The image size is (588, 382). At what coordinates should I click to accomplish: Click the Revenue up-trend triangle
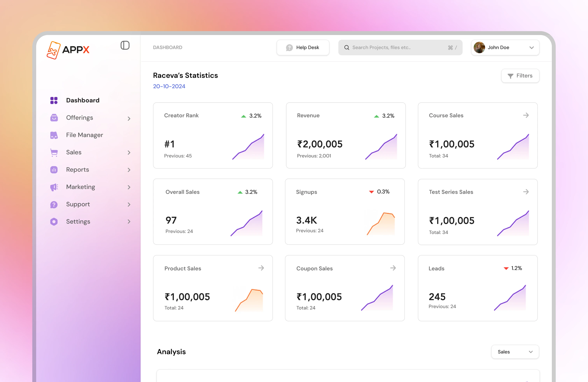click(x=376, y=116)
